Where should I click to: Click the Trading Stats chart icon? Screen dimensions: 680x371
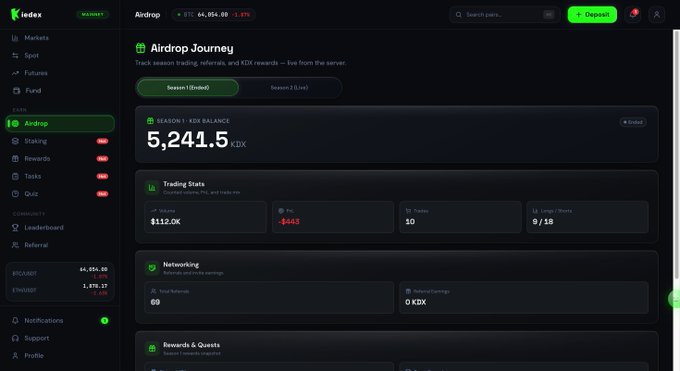[x=152, y=188]
